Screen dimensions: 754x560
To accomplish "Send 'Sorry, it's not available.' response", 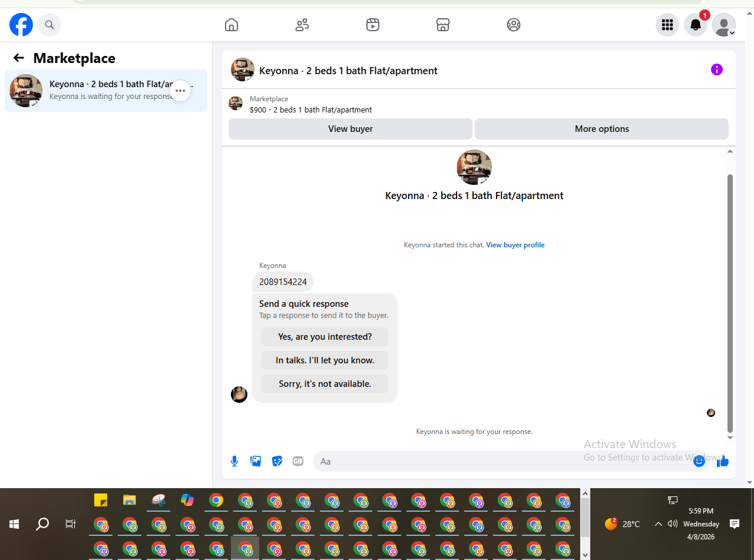I will 325,384.
